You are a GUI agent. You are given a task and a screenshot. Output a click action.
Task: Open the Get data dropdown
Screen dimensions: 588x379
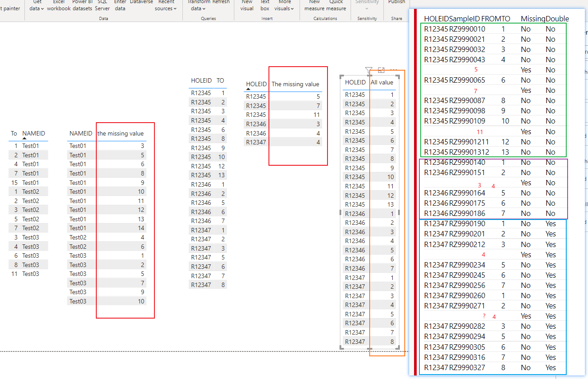coord(37,5)
